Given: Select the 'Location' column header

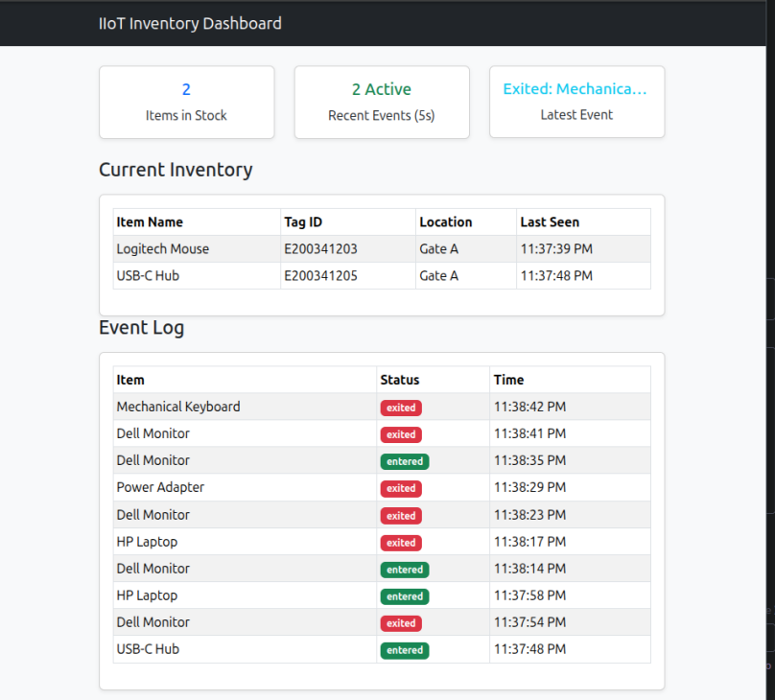Looking at the screenshot, I should (x=446, y=222).
